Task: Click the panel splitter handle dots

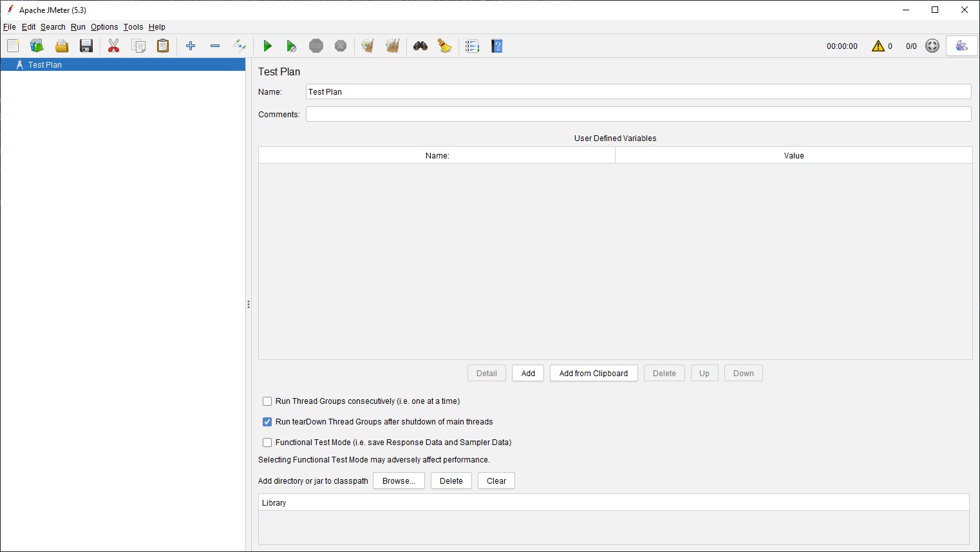Action: 249,304
